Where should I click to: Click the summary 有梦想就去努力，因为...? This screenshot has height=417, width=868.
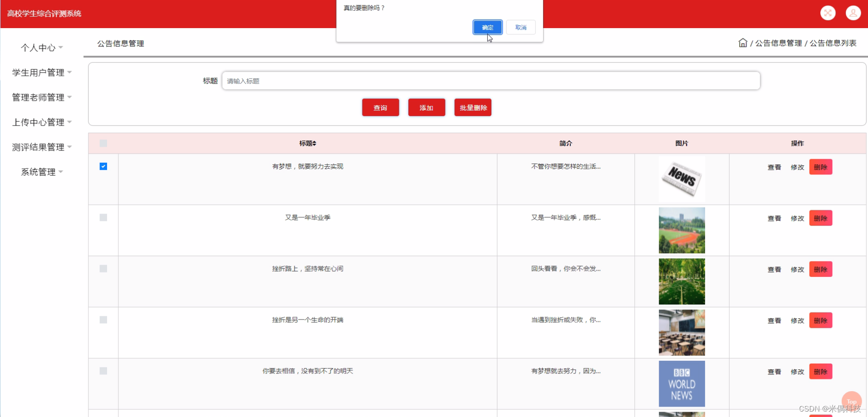(566, 371)
